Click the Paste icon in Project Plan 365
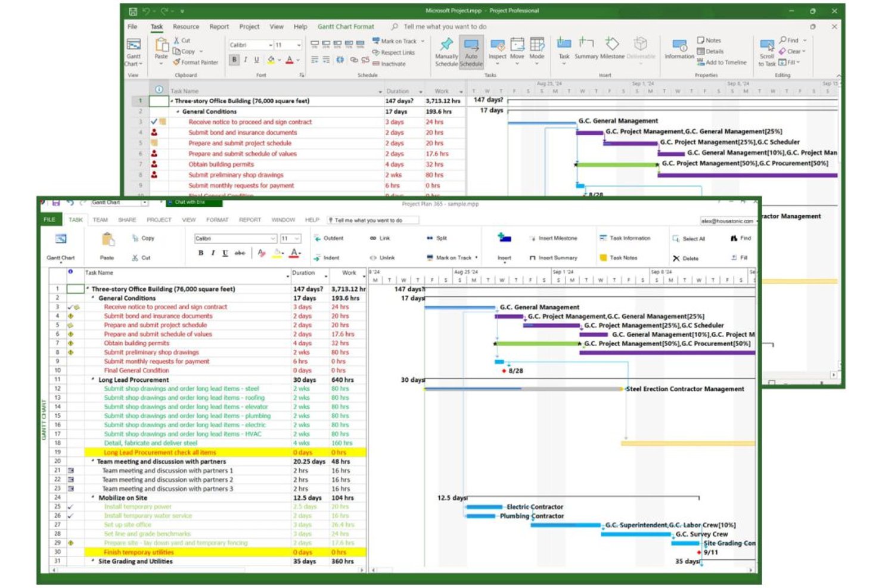 coord(107,240)
